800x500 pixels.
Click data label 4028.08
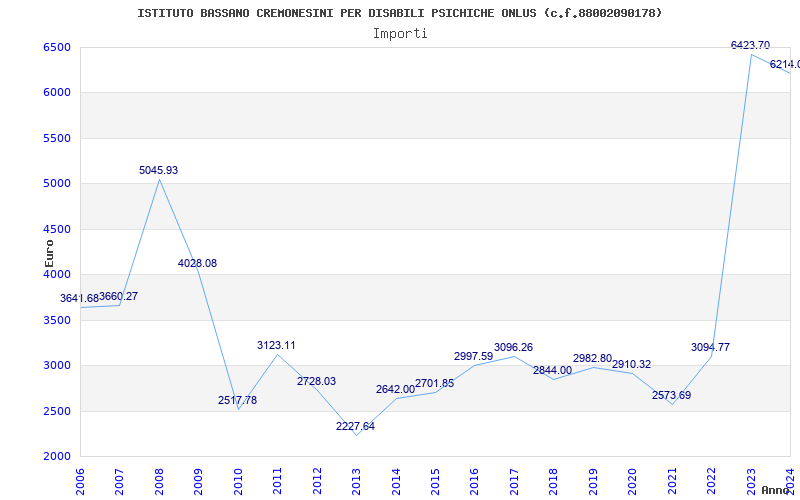point(197,263)
